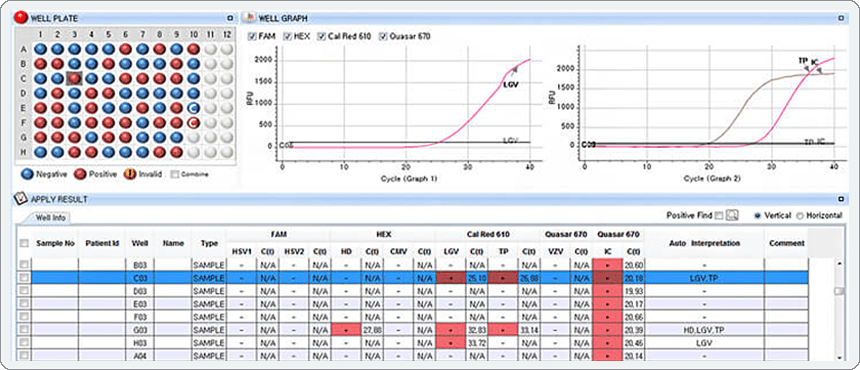Check the G03 row checkbox
This screenshot has height=370, width=860.
pyautogui.click(x=24, y=329)
